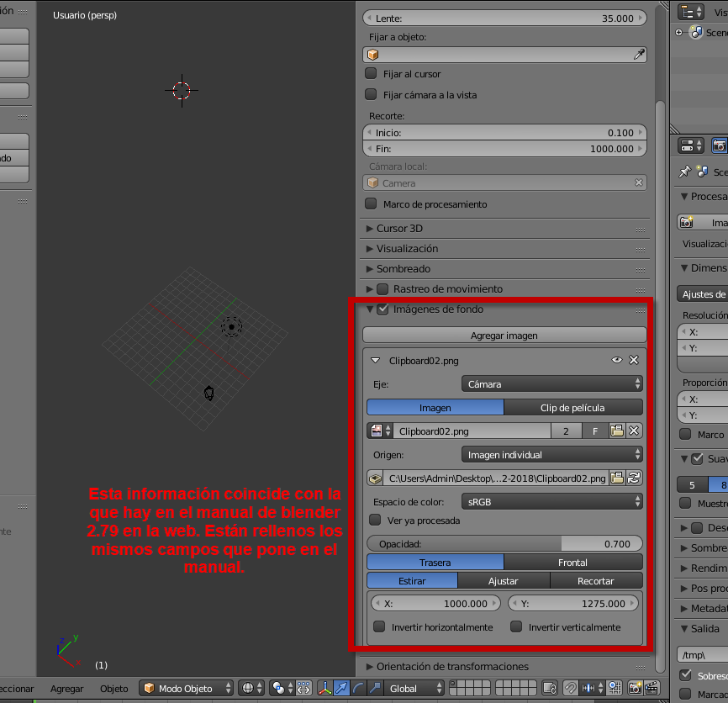Select the Imagen source tab
Viewport: 728px width, 703px height.
click(435, 408)
